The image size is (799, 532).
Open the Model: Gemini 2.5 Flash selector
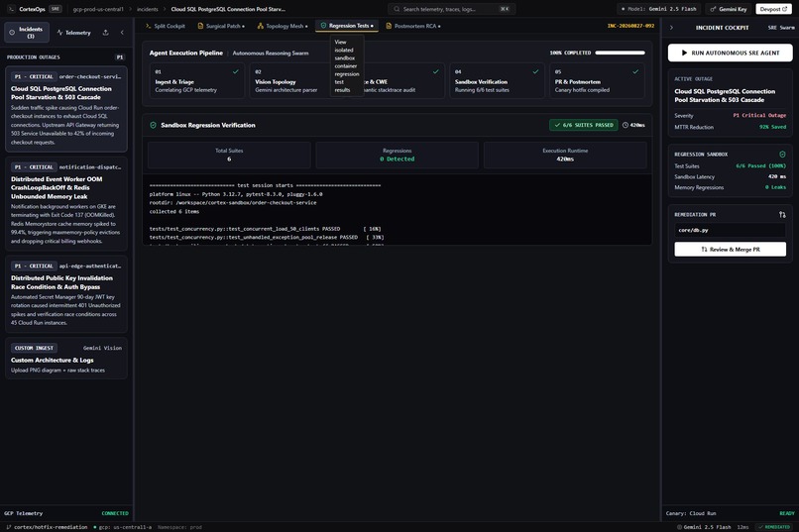[658, 9]
